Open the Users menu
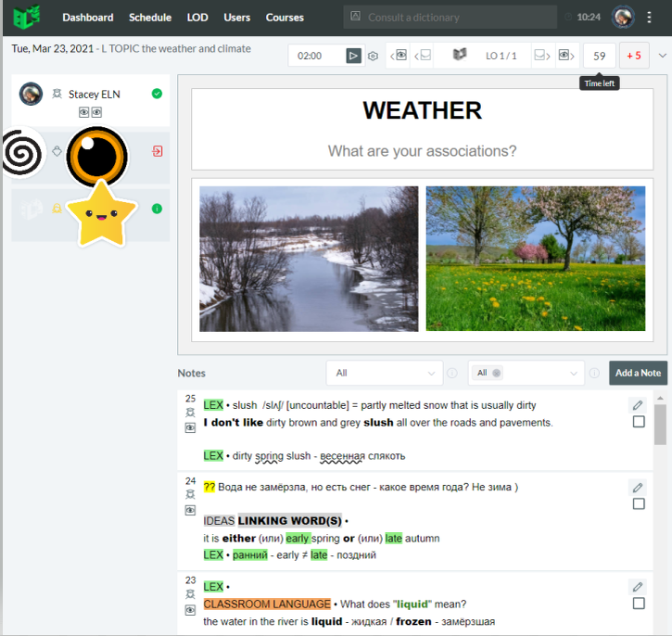This screenshot has height=636, width=672. [237, 18]
